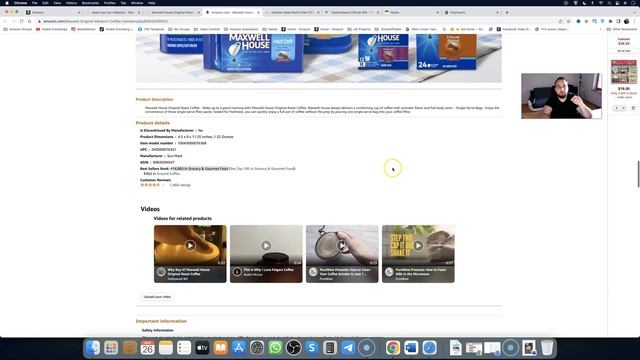Open the Window menu
This screenshot has width=640, height=360.
137,3
